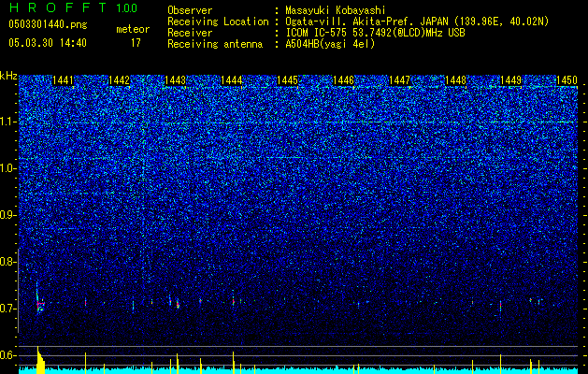Click the 'Observer' label
588x374 pixels.
pyautogui.click(x=190, y=10)
